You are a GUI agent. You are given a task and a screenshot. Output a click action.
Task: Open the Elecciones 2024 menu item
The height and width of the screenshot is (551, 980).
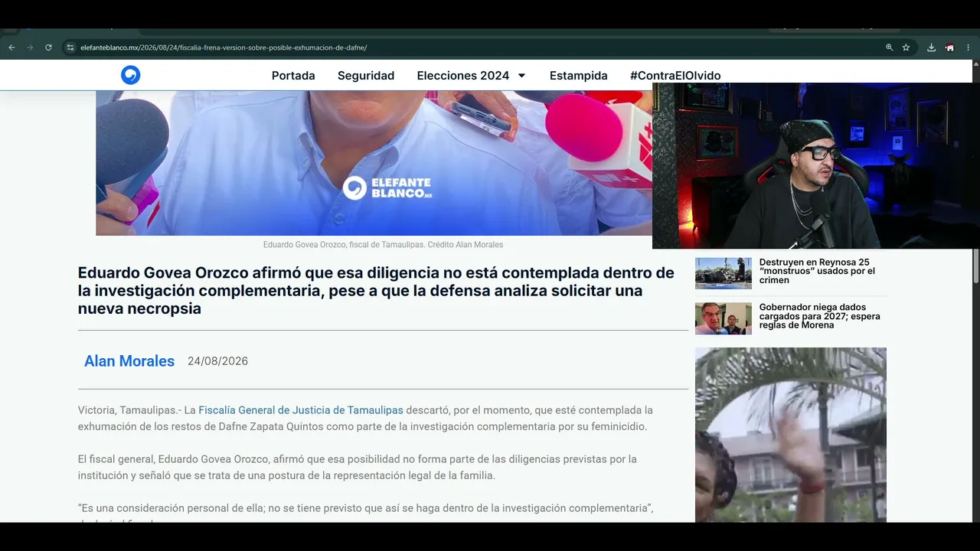pos(463,76)
